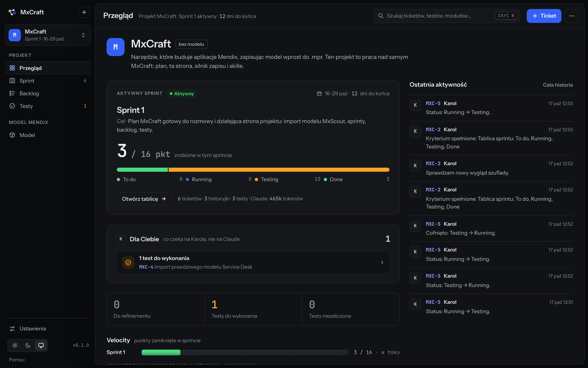Click the Testy do wykonania stat card
This screenshot has width=588, height=368.
point(253,309)
